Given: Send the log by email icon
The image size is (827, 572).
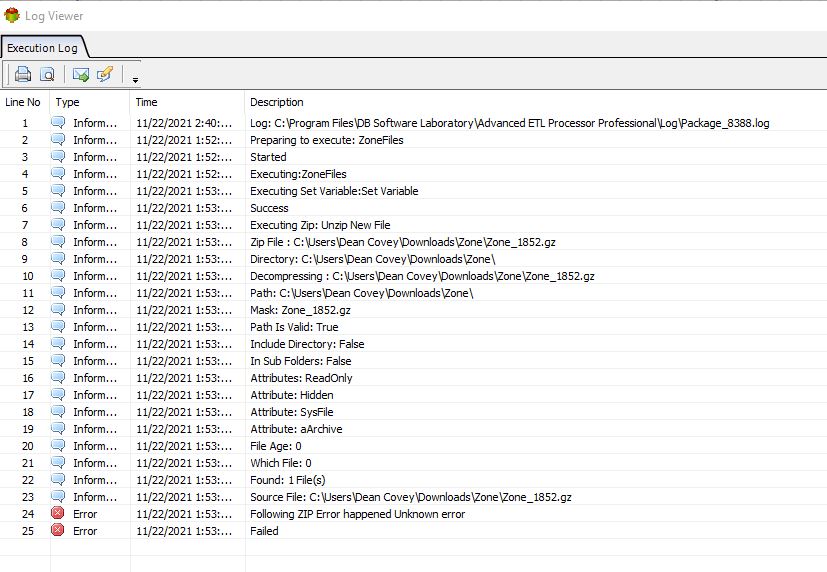Looking at the screenshot, I should coord(81,74).
